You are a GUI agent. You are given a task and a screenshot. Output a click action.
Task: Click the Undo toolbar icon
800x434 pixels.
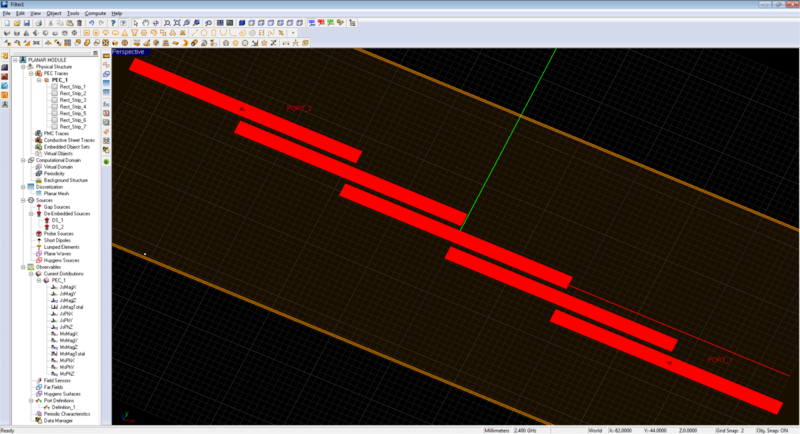click(x=91, y=22)
